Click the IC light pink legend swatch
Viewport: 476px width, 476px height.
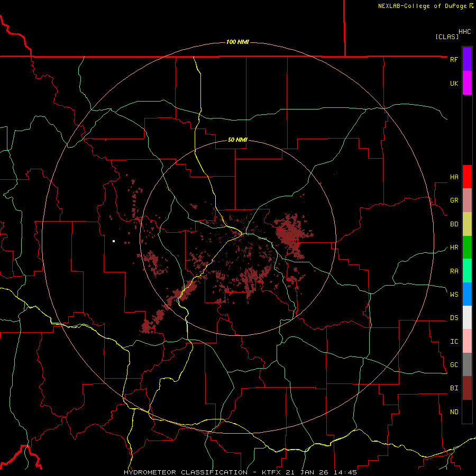(x=467, y=341)
